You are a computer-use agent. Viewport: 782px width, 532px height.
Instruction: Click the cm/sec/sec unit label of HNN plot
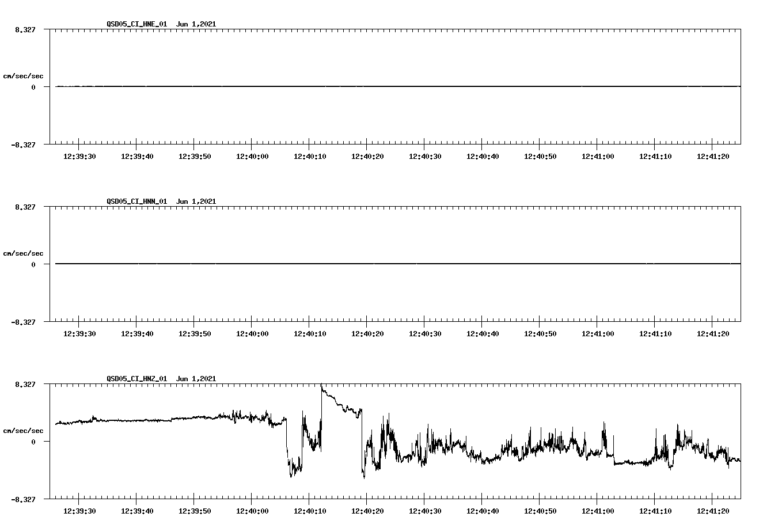point(23,253)
